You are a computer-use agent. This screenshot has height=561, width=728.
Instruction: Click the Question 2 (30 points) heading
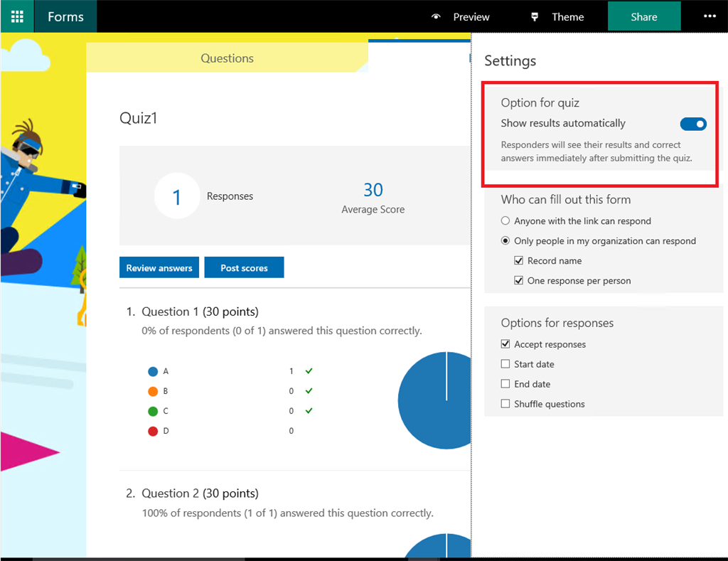point(200,493)
